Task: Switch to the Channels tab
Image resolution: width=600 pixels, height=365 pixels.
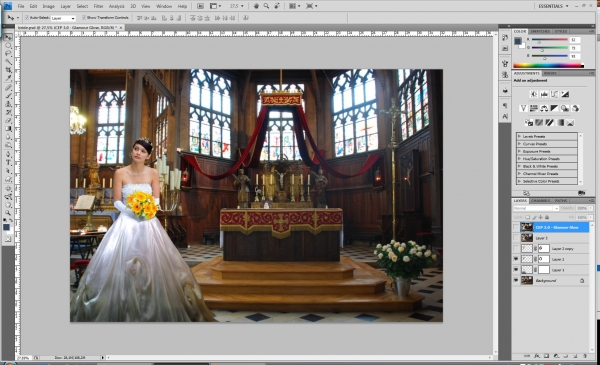Action: (x=541, y=200)
